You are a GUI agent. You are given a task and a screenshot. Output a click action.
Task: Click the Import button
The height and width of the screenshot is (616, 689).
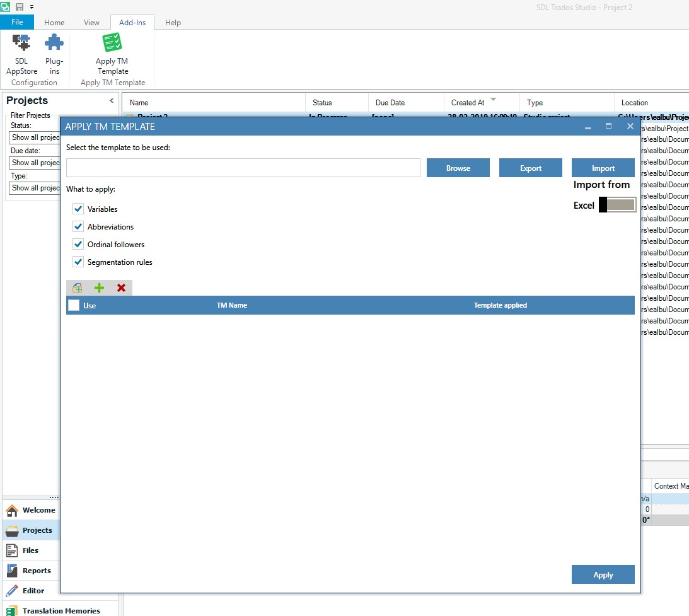603,168
